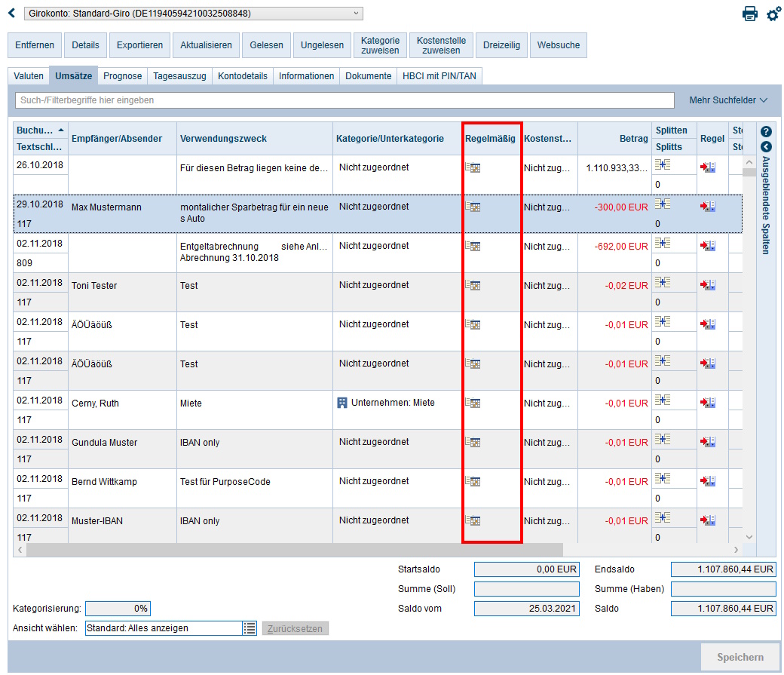
Task: Split the Max Mustermann transaction
Action: (x=663, y=204)
